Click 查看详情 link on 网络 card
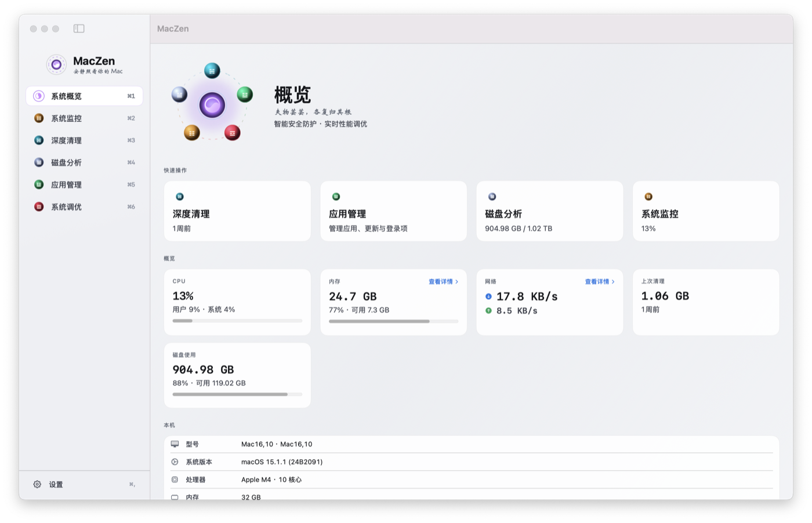This screenshot has height=523, width=812. [x=600, y=282]
